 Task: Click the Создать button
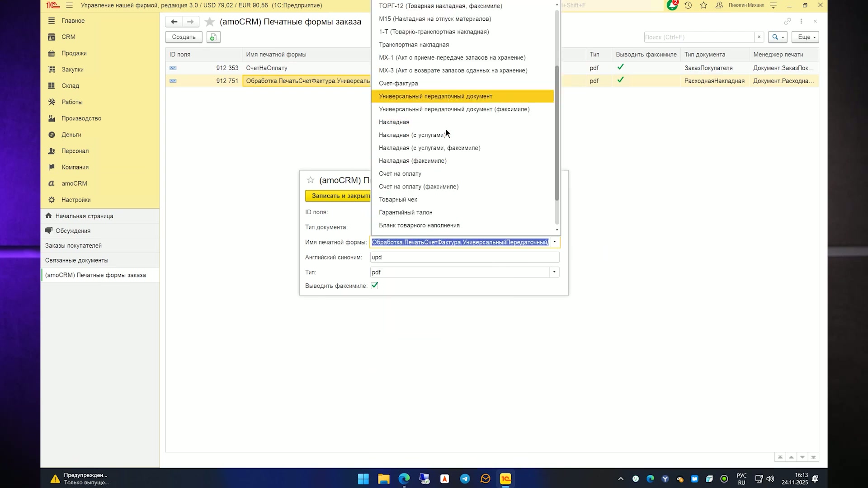pos(184,37)
